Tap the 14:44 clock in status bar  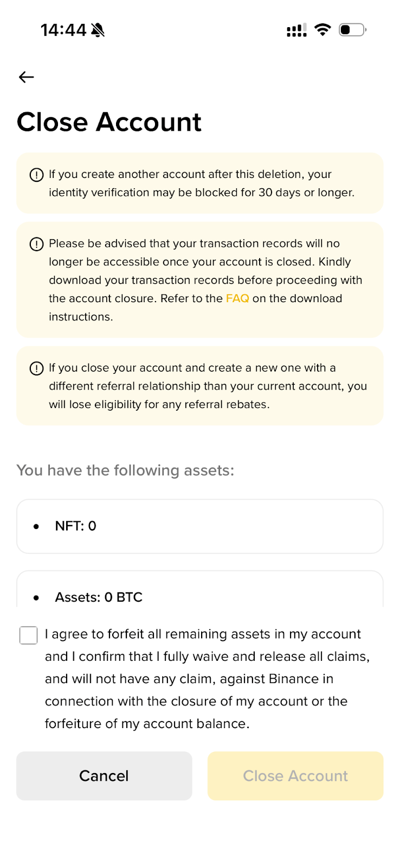63,30
